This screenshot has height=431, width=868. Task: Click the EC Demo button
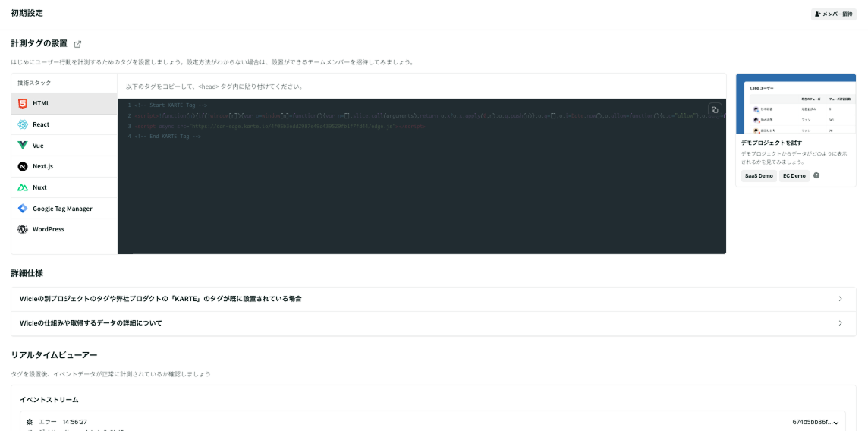pos(794,176)
